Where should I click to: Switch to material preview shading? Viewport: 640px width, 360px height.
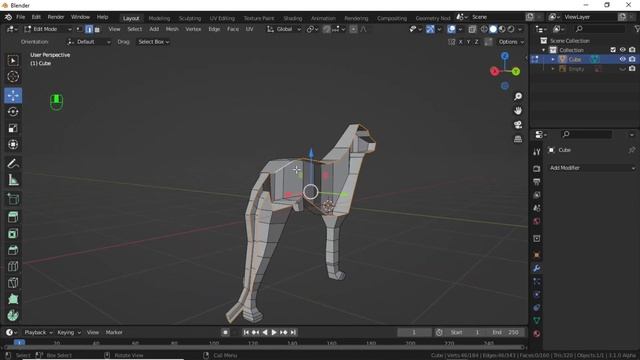point(502,29)
